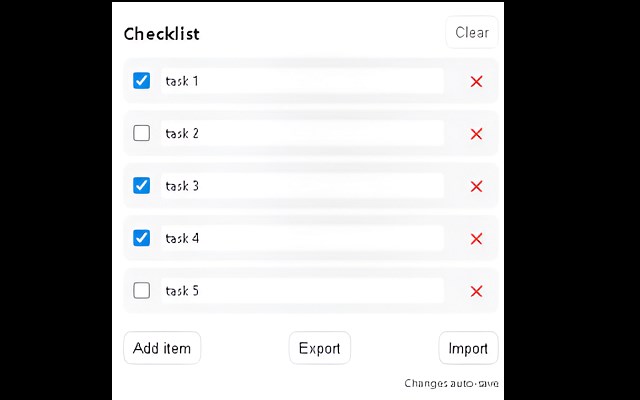
Task: Click into the task 3 text field
Action: pyautogui.click(x=302, y=186)
